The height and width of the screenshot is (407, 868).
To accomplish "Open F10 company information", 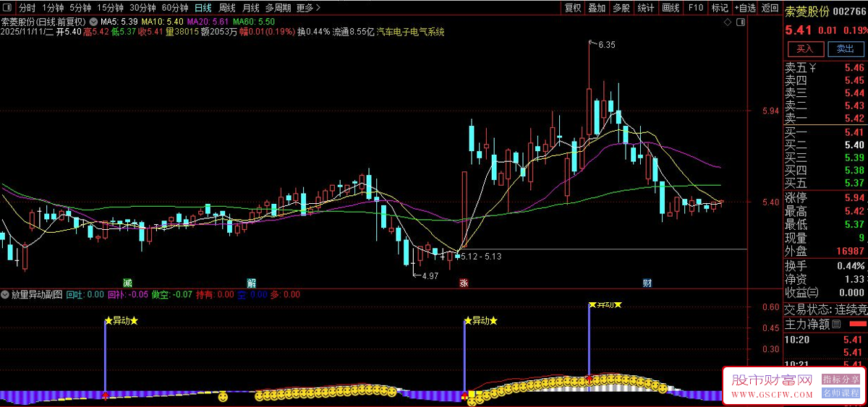I will [696, 8].
